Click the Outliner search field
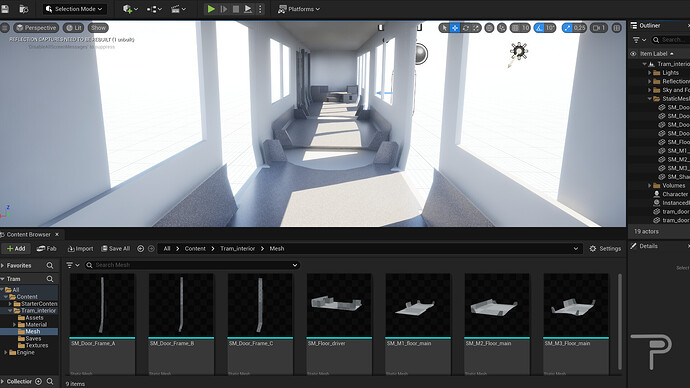This screenshot has width=690, height=388. point(671,40)
